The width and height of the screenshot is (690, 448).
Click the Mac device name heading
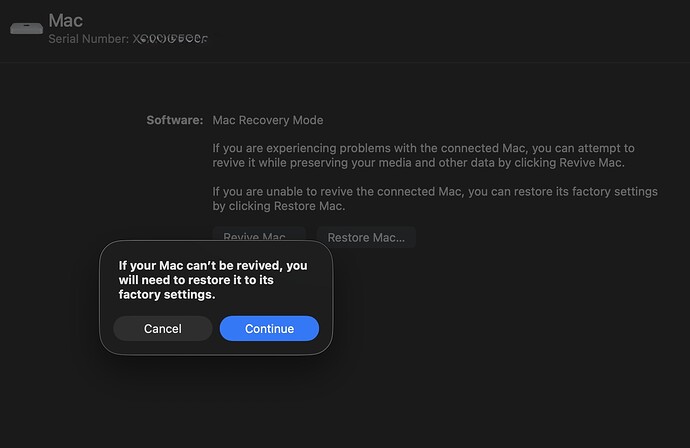point(66,21)
